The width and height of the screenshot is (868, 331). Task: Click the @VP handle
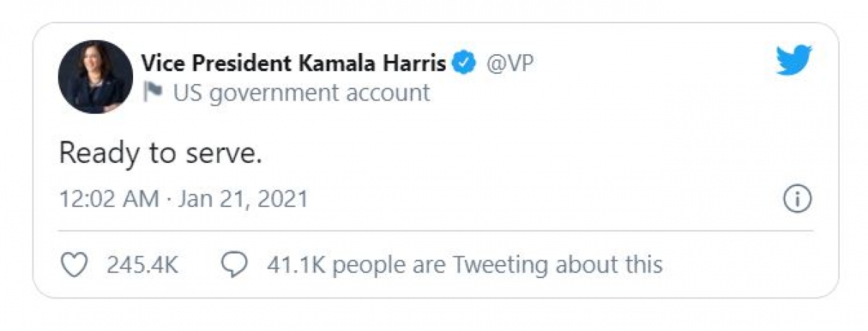tap(510, 64)
